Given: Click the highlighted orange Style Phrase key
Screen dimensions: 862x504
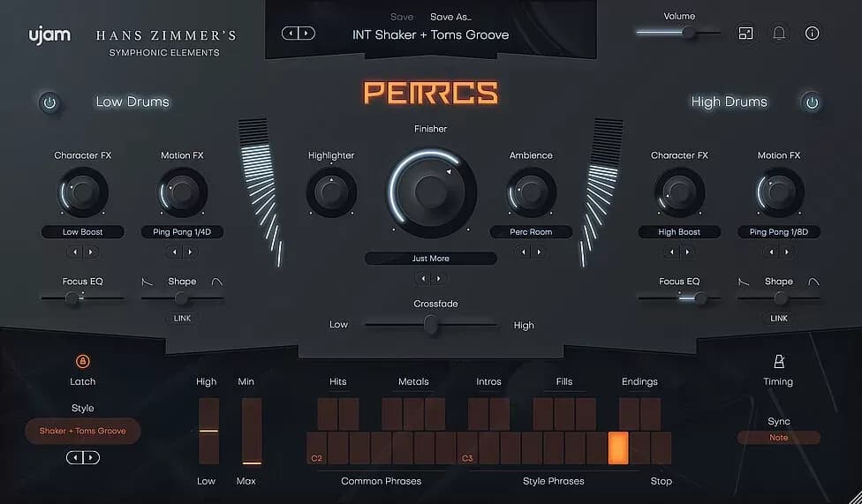Looking at the screenshot, I should [618, 448].
